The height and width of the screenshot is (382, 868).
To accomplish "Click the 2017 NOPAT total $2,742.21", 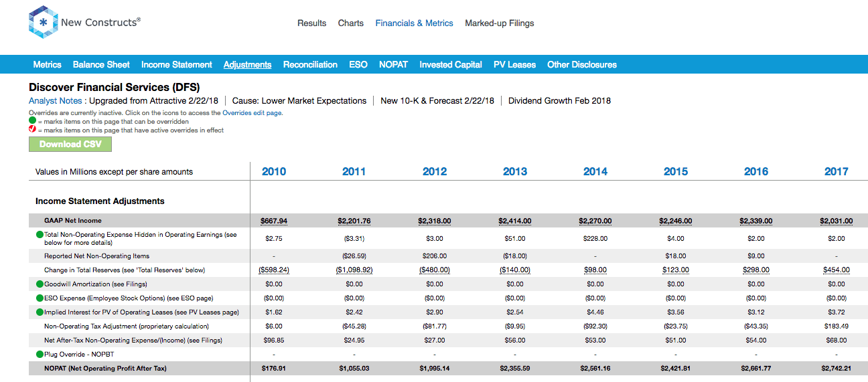I will click(837, 369).
